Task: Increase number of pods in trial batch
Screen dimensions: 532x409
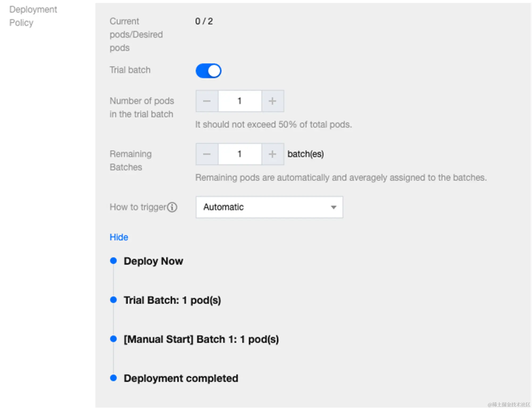Action: pos(272,101)
